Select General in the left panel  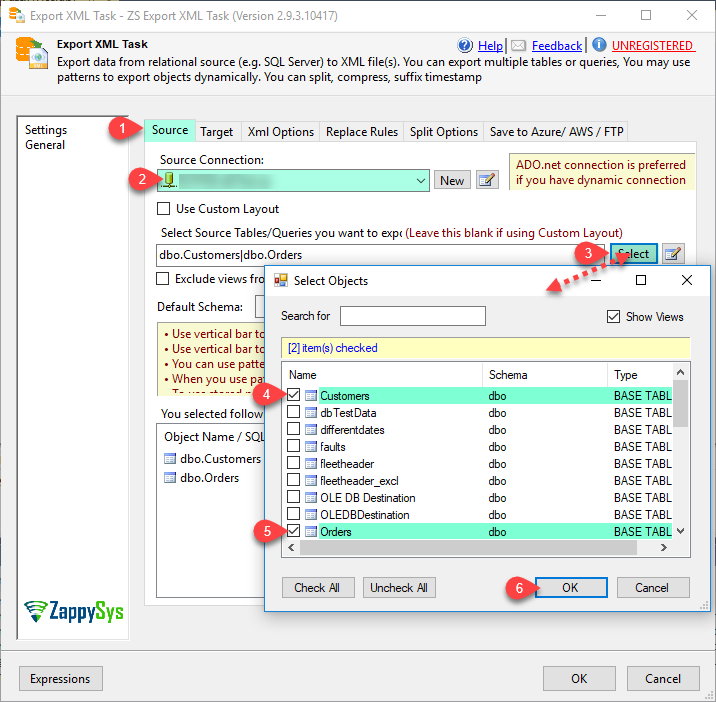coord(45,145)
